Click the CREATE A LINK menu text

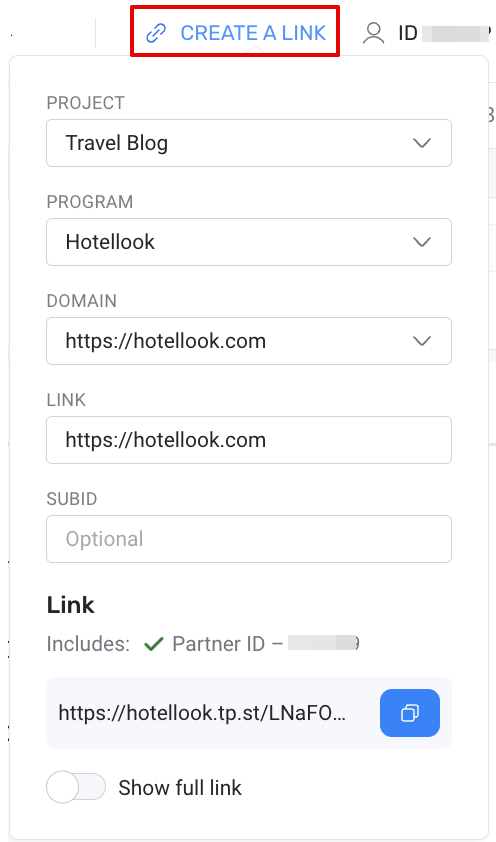pos(253,33)
